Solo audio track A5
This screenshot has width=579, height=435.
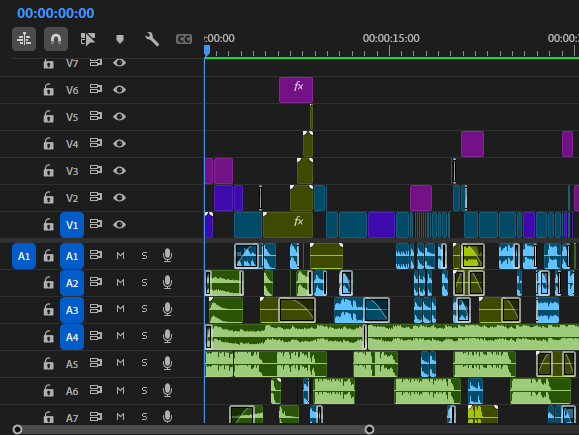click(144, 363)
